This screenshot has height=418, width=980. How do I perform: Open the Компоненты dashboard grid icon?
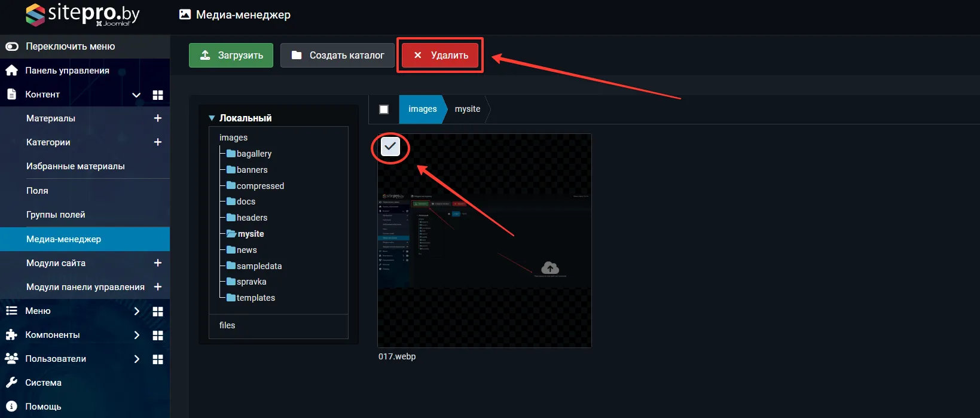(158, 335)
